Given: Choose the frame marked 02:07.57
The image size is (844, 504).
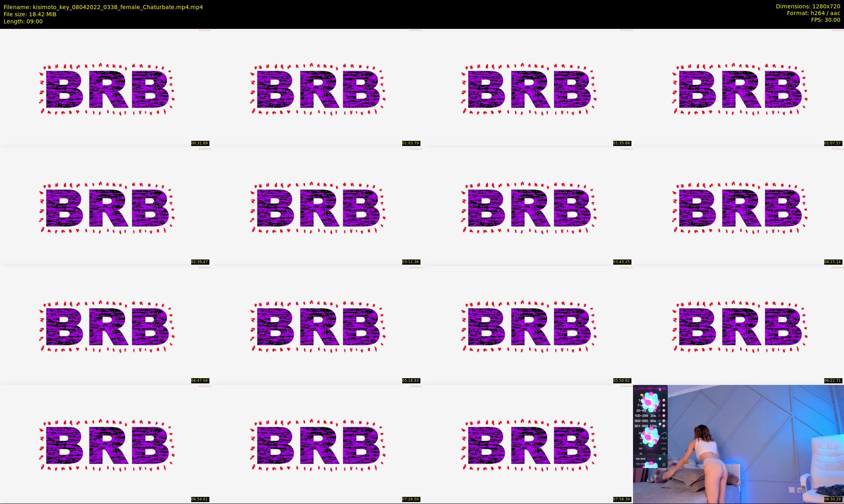Looking at the screenshot, I should [x=738, y=88].
